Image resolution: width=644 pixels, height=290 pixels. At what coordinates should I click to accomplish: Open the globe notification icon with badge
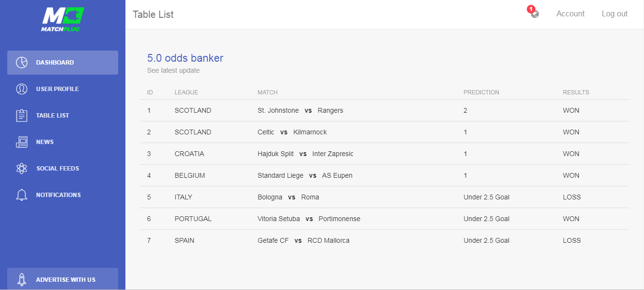pyautogui.click(x=534, y=13)
